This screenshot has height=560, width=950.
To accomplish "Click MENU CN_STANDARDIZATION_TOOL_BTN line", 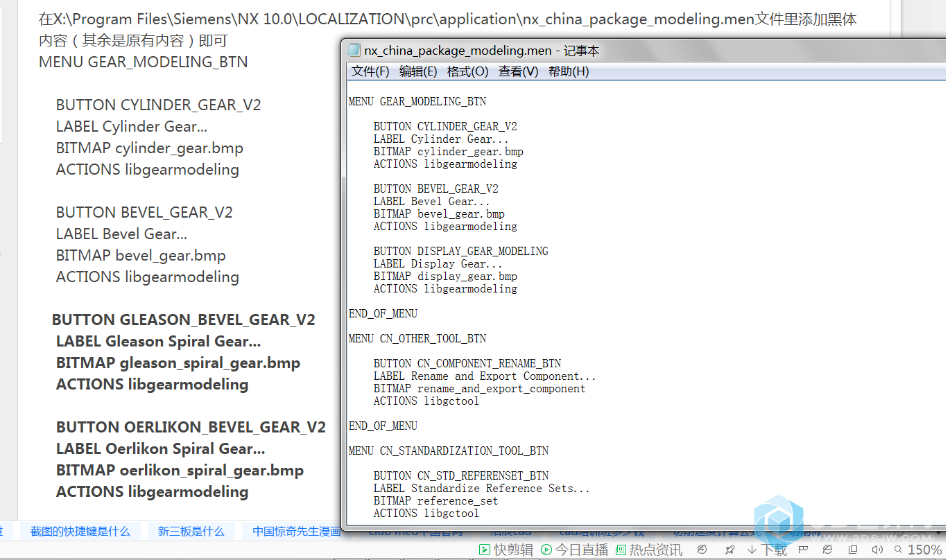I will point(449,450).
